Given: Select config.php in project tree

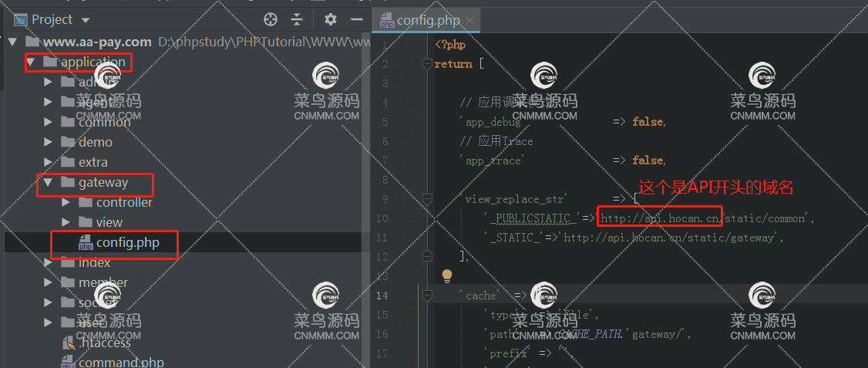Looking at the screenshot, I should coord(128,242).
